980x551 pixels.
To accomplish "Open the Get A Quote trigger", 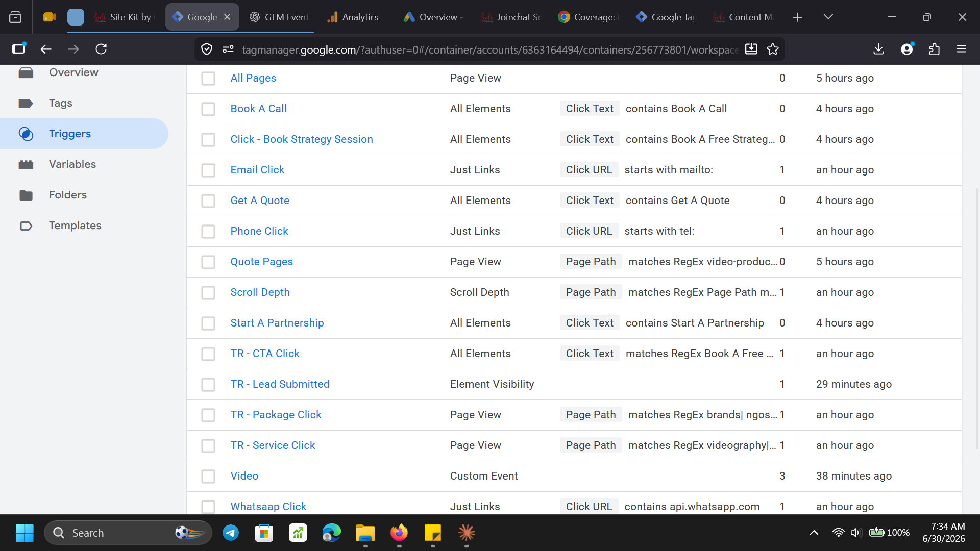I will pos(260,201).
